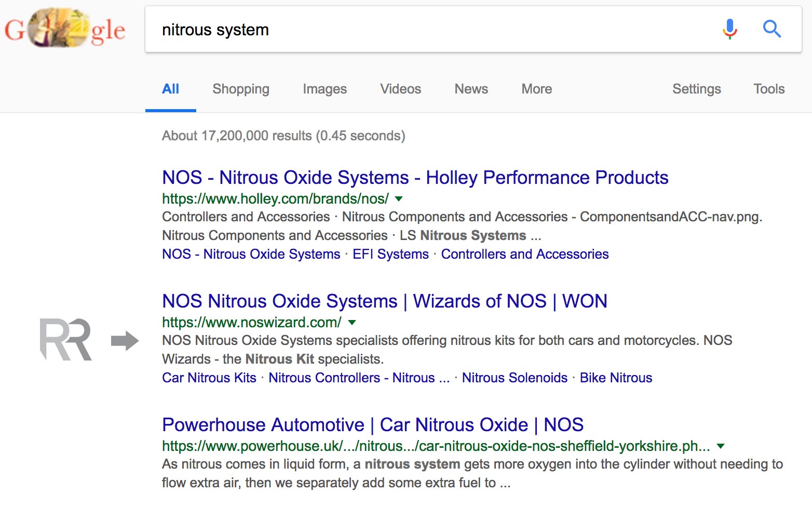Expand dropdown arrow beside holley.com URL
812x506 pixels.
point(399,198)
